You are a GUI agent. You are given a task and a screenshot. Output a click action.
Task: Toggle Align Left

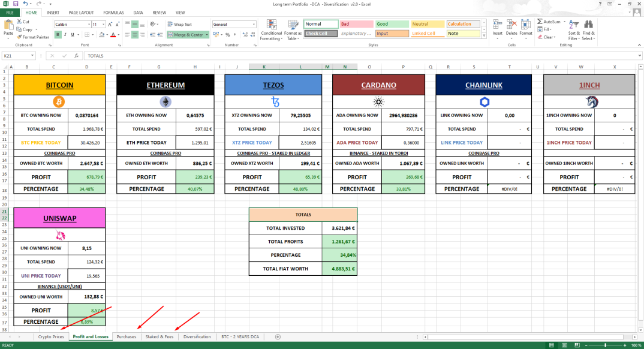point(128,35)
